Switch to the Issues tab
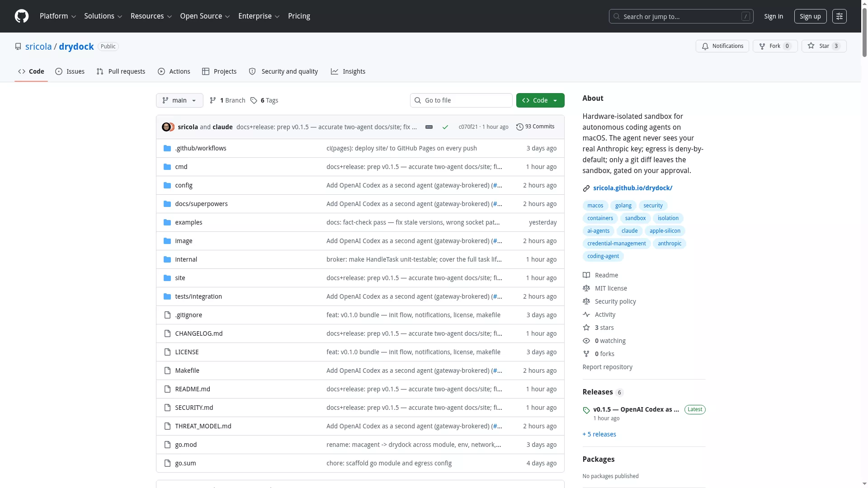Image resolution: width=868 pixels, height=488 pixels. pyautogui.click(x=70, y=71)
